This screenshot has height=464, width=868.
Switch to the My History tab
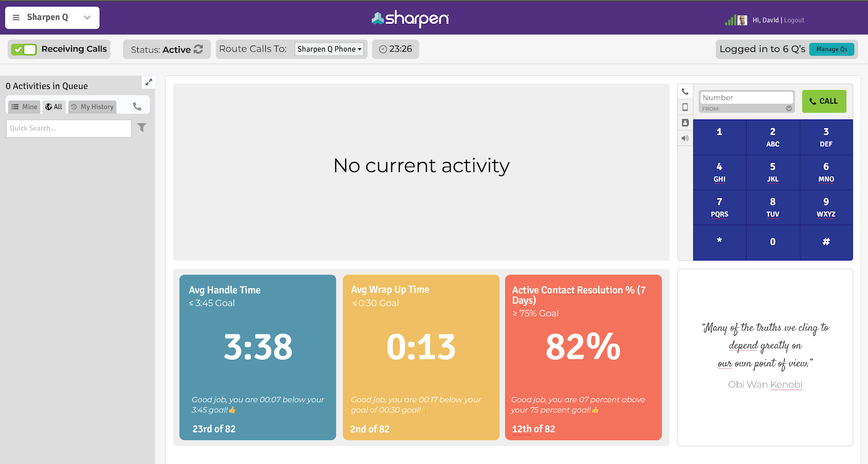tap(92, 107)
